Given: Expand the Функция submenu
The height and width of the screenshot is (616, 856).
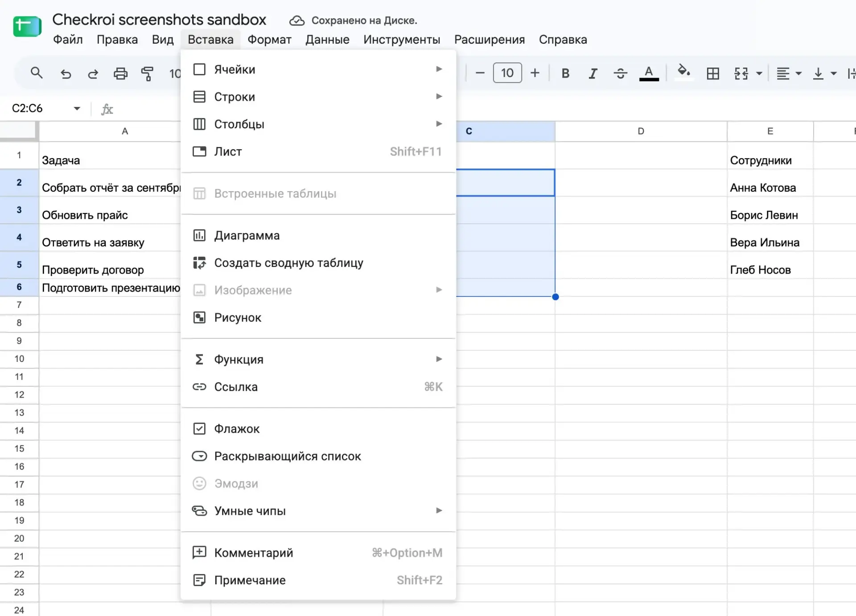Looking at the screenshot, I should click(318, 359).
